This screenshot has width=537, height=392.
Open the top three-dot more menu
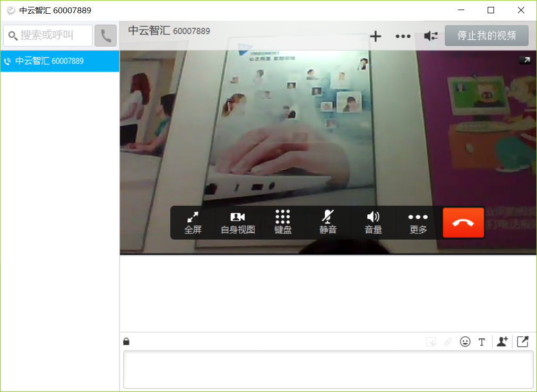(x=403, y=36)
